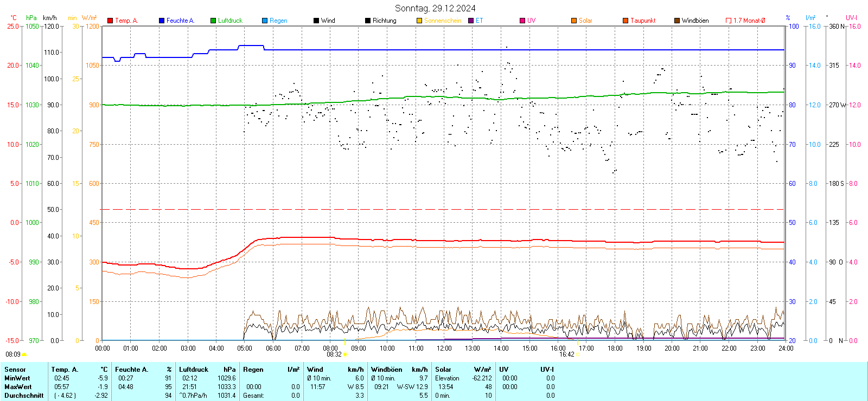Click the yellow Sonnenschein legend square
The image size is (868, 401).
point(419,21)
